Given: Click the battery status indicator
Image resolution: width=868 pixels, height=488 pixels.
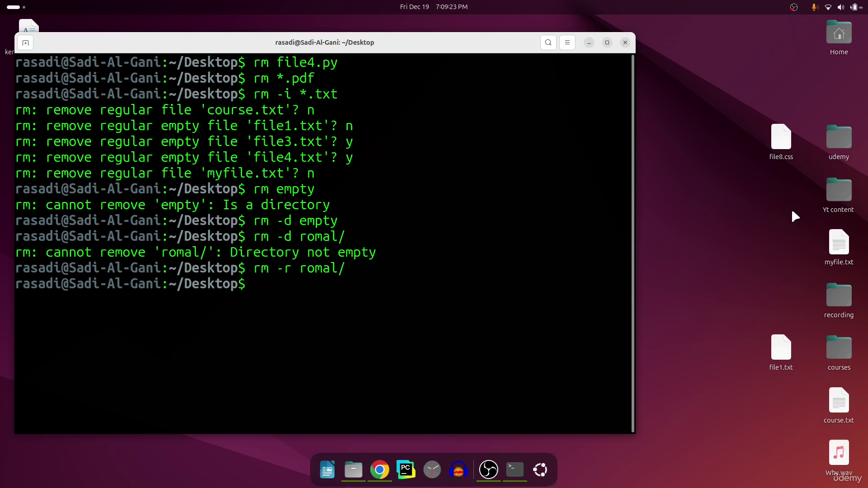Looking at the screenshot, I should pos(854,7).
